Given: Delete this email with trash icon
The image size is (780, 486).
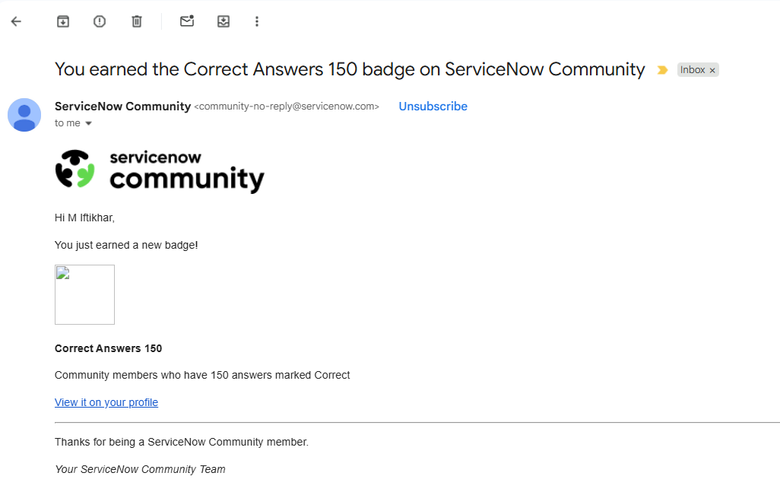Looking at the screenshot, I should point(137,21).
